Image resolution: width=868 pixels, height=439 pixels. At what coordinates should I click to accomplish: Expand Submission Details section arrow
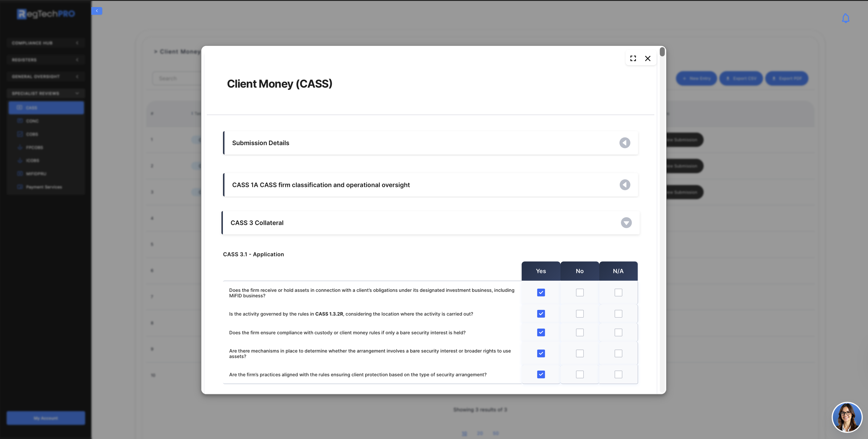[x=625, y=143]
